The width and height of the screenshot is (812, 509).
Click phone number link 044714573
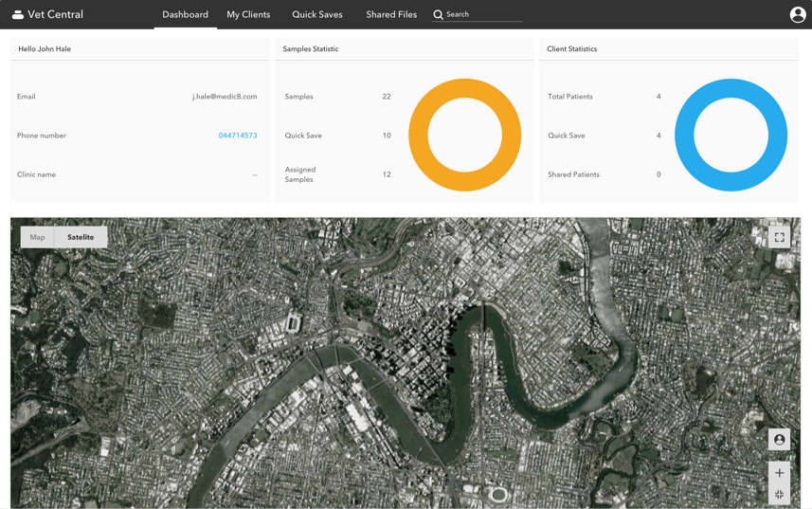pos(238,136)
